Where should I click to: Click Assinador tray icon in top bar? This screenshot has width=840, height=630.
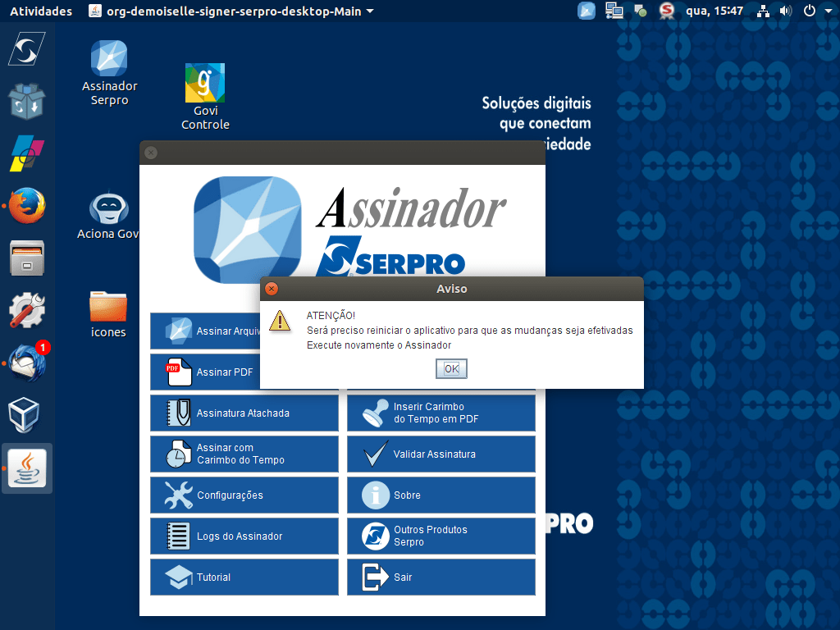click(586, 11)
